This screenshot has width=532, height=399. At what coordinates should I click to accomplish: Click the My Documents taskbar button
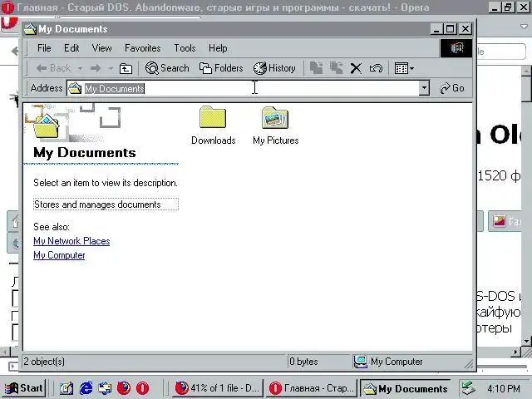(405, 388)
